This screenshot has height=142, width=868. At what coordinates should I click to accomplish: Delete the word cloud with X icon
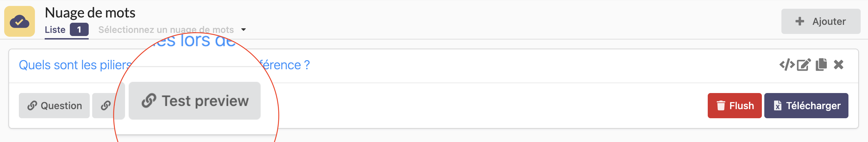[839, 65]
